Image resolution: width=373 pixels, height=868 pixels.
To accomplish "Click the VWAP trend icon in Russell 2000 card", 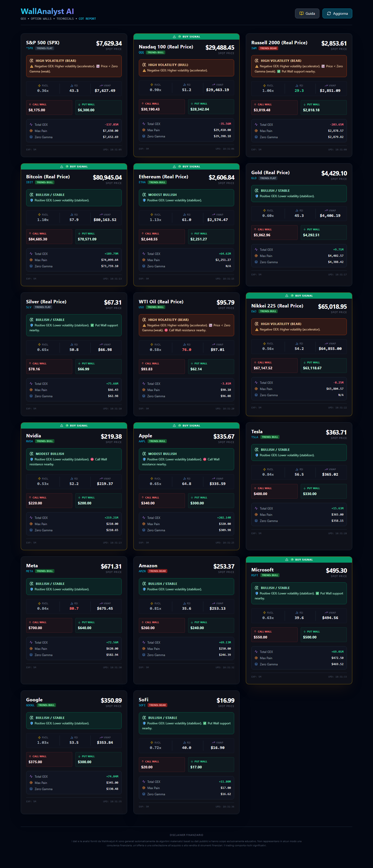I will pos(326,86).
